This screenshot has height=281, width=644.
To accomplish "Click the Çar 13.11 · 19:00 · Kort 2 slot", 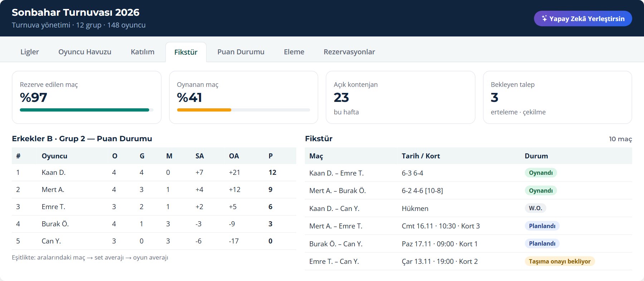I will click(439, 261).
